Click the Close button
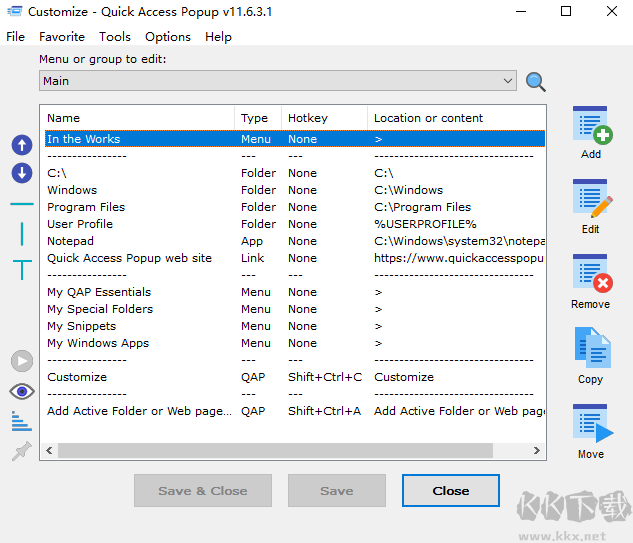633x543 pixels. [451, 491]
